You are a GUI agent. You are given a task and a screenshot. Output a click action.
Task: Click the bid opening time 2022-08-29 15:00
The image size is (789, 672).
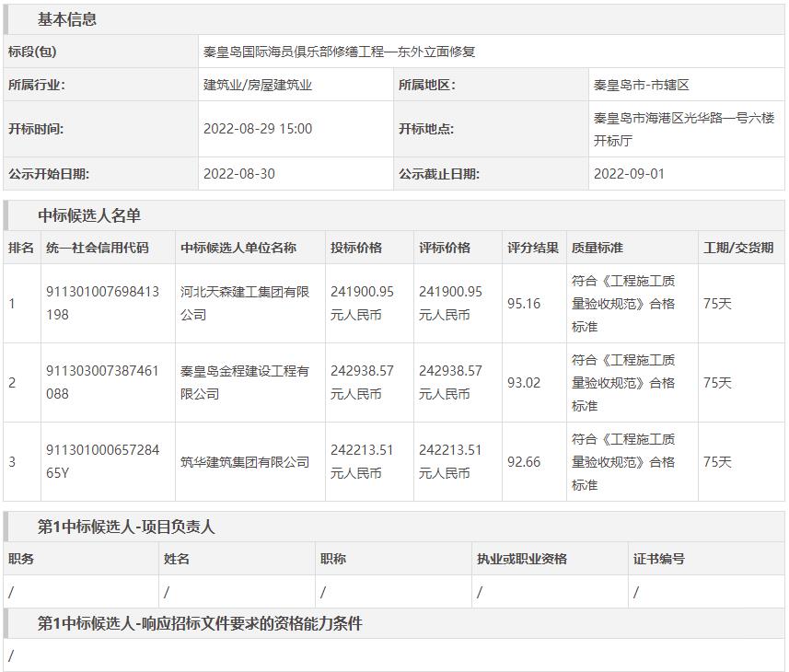pos(258,129)
